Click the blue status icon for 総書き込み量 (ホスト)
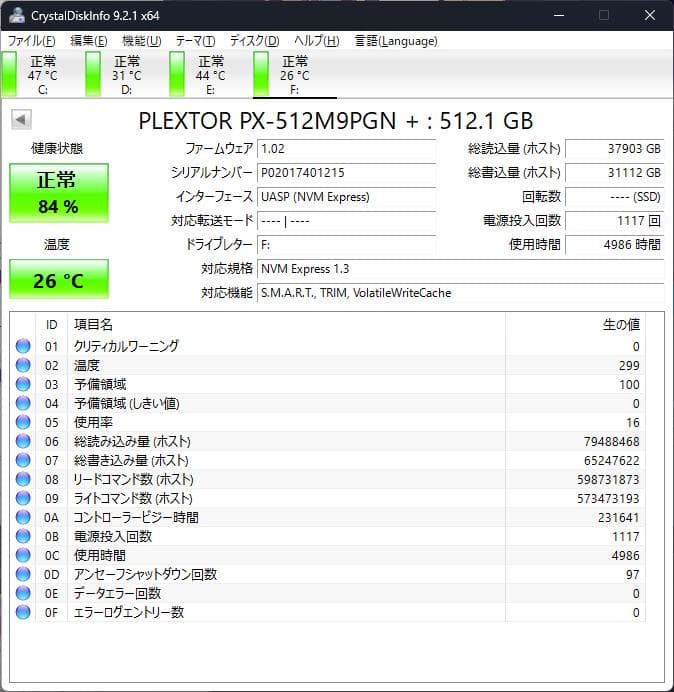The image size is (674, 692). click(x=23, y=460)
